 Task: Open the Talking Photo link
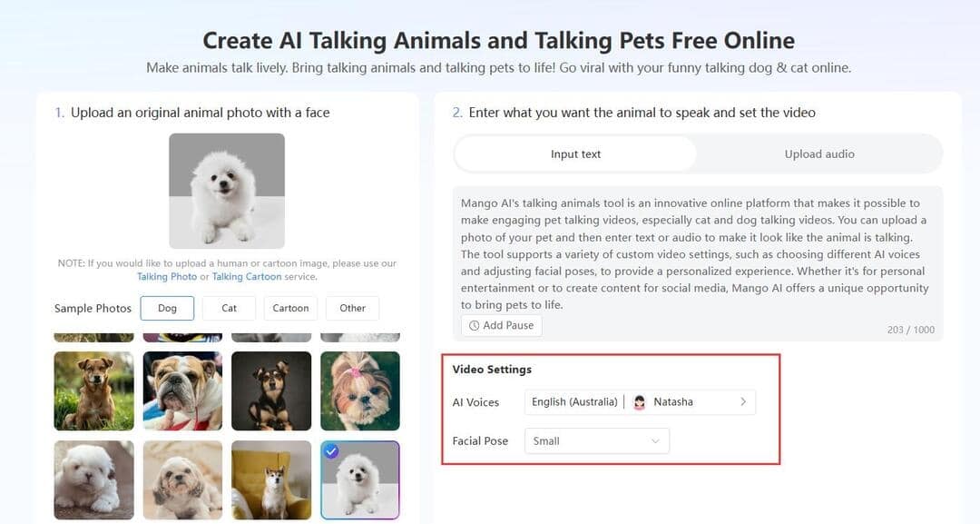(166, 277)
